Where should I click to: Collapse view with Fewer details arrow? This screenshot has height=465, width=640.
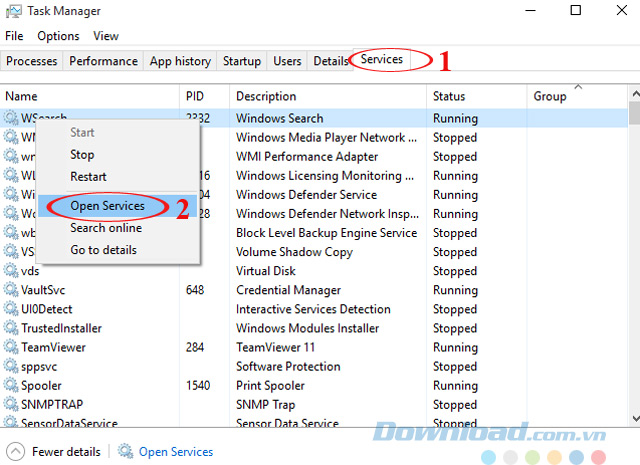click(x=15, y=451)
